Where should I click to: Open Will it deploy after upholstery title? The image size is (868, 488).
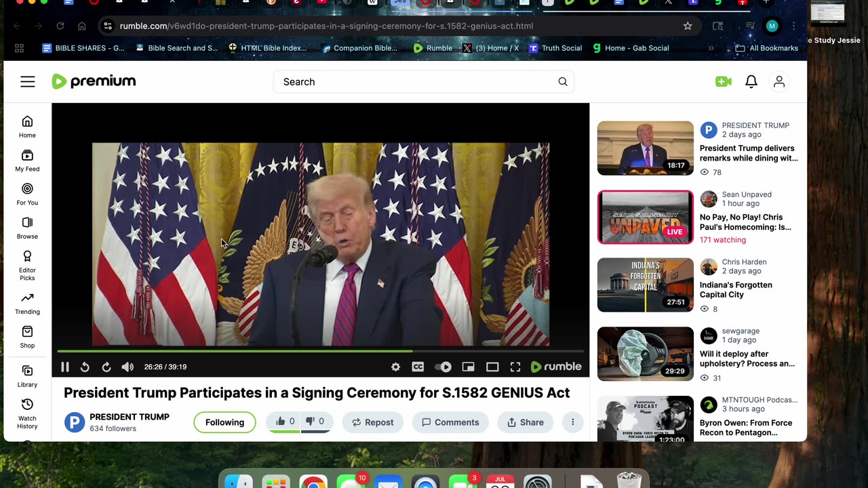[747, 359]
